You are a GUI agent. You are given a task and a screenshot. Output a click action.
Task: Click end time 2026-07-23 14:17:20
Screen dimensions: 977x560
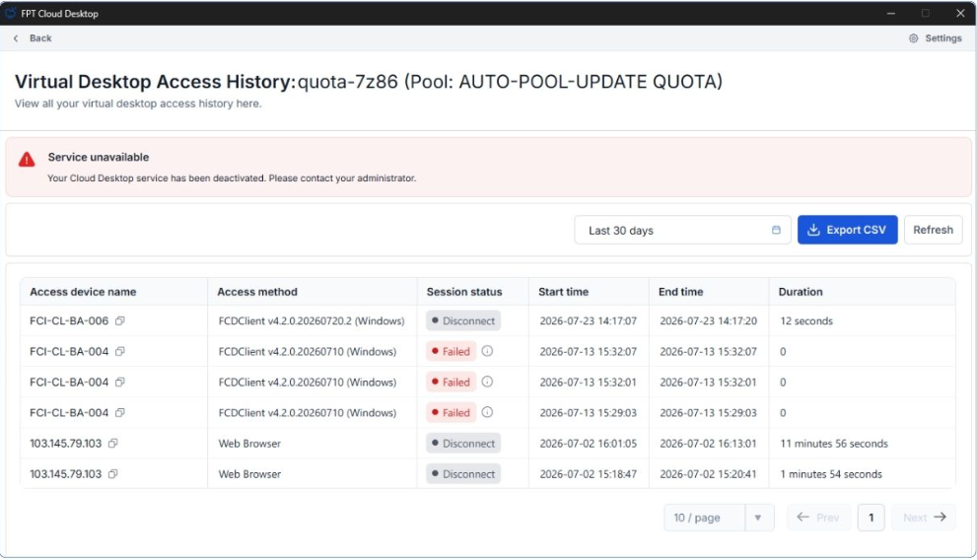[709, 320]
